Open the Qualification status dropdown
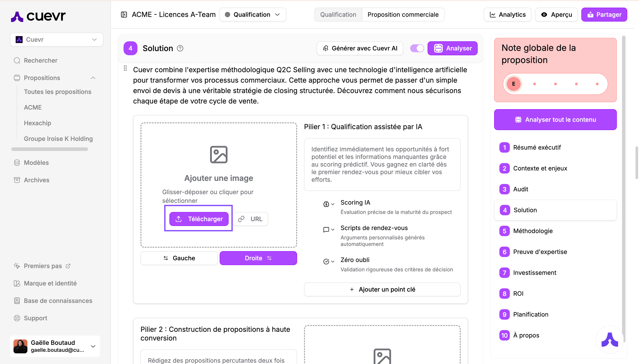Image resolution: width=639 pixels, height=364 pixels. tap(253, 15)
